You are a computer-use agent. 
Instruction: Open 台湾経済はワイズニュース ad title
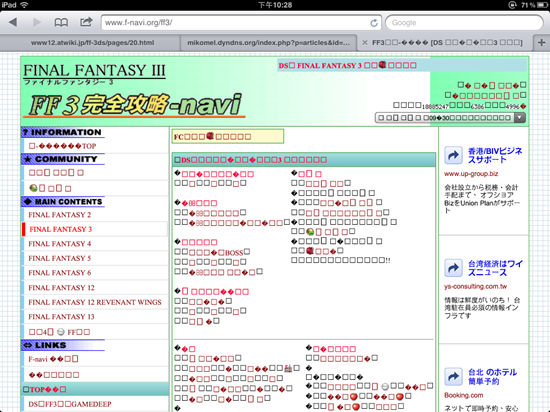(x=495, y=268)
